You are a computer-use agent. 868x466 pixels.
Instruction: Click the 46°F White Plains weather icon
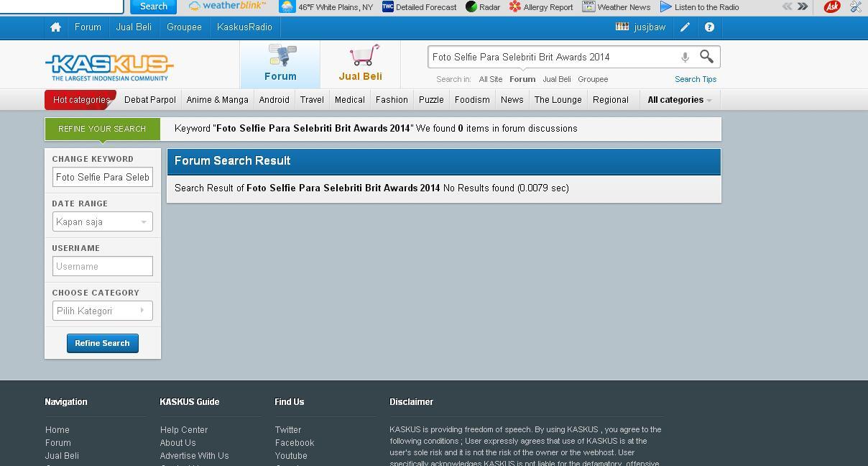click(x=287, y=6)
